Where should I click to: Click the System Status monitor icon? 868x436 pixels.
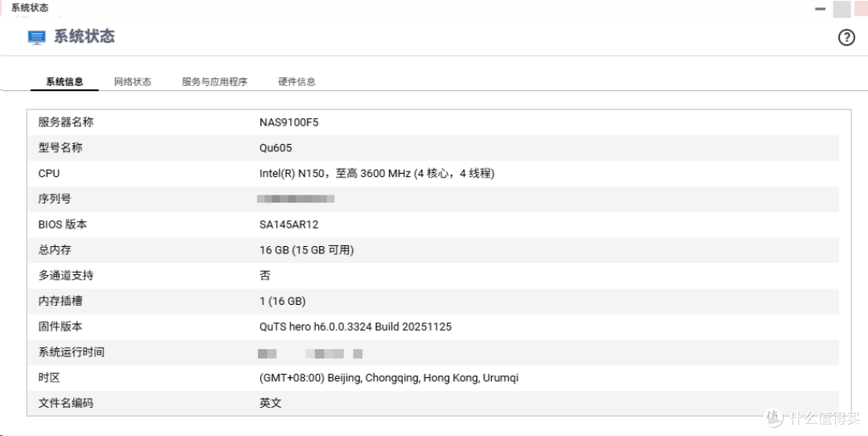point(36,37)
